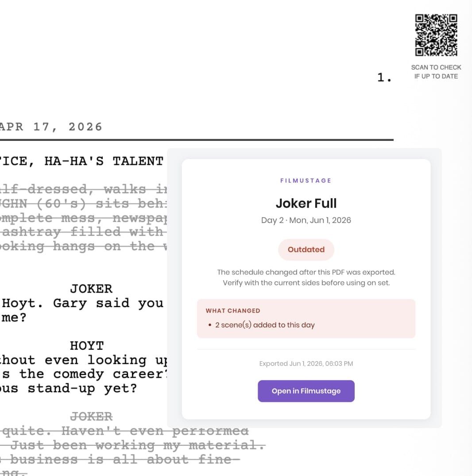Screen dimensions: 472x476
Task: Click the "HA-HA'S TALENT" scene heading
Action: pyautogui.click(x=104, y=161)
